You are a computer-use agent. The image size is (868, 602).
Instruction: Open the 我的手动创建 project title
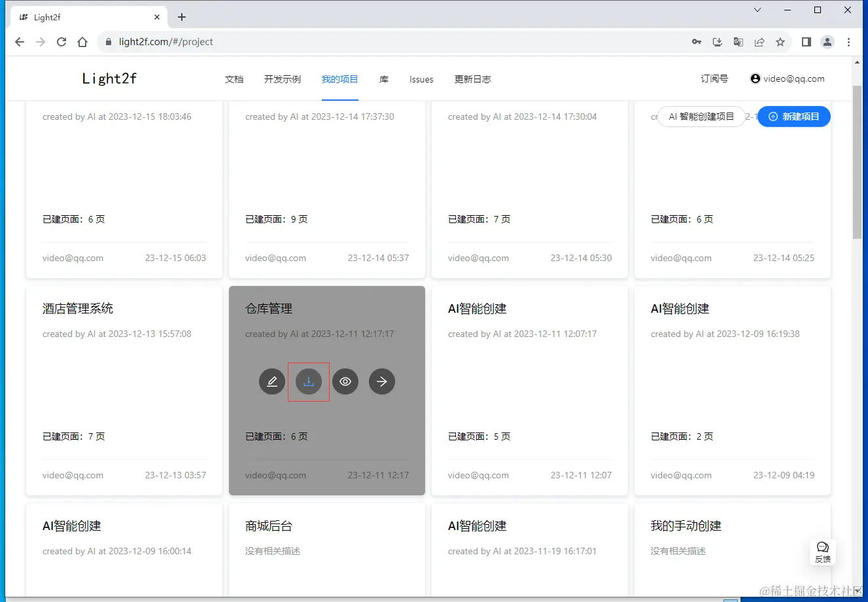[x=686, y=526]
